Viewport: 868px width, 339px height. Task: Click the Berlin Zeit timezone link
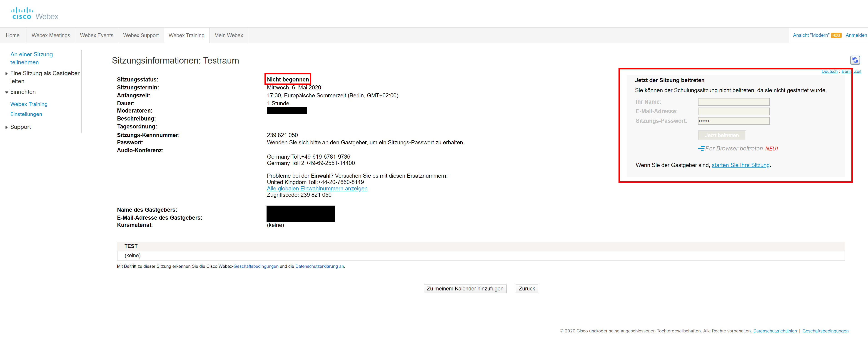[x=851, y=71]
